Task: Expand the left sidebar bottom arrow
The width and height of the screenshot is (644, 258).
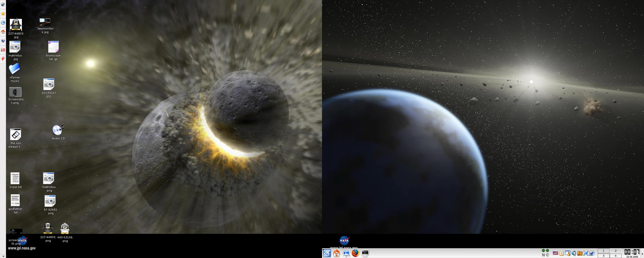Action: click(3, 256)
